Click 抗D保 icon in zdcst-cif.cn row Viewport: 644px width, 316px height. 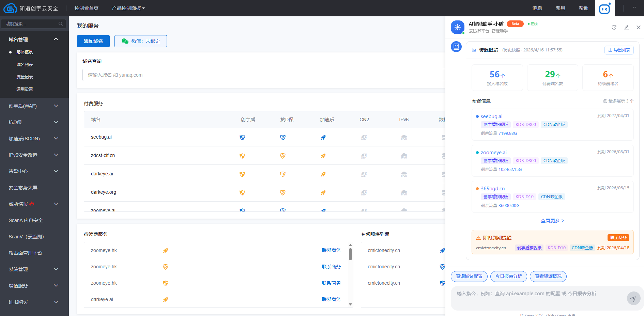pos(282,156)
